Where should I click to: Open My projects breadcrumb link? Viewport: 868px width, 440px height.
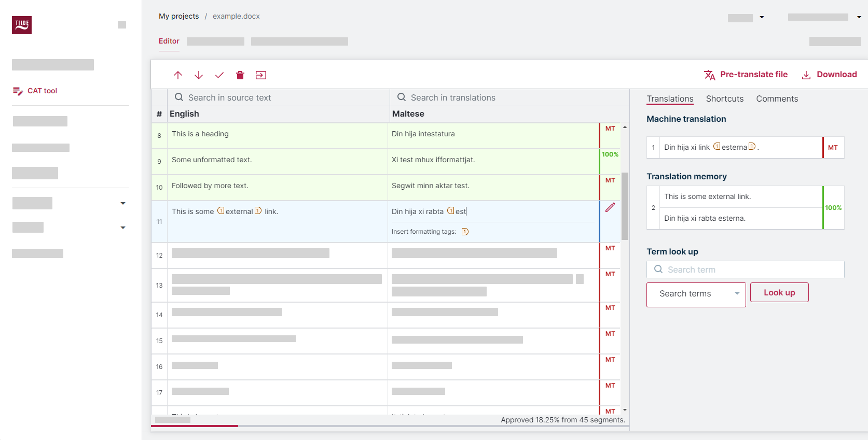(178, 16)
